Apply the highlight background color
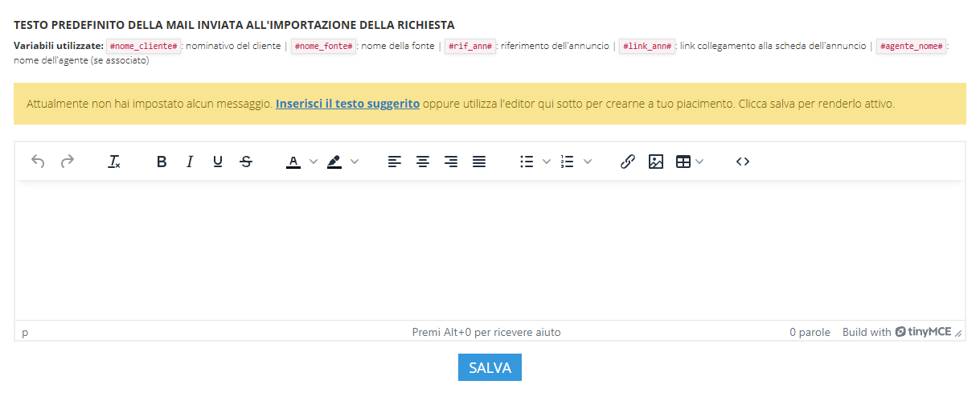 [334, 162]
